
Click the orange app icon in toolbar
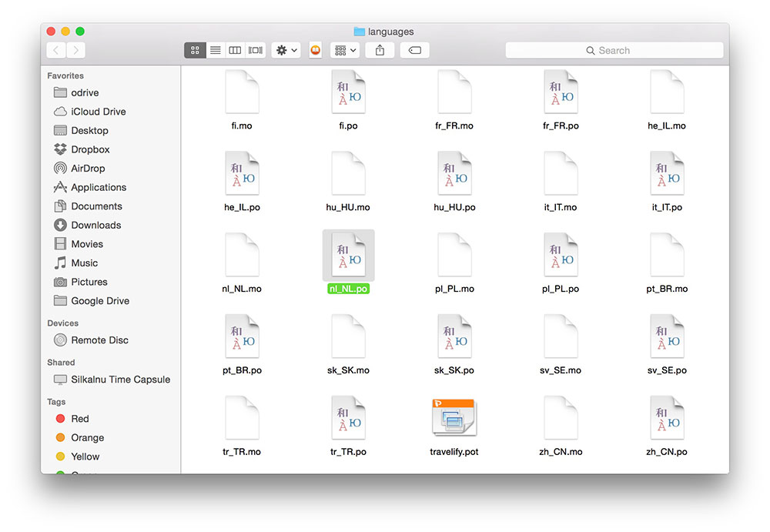pos(315,50)
